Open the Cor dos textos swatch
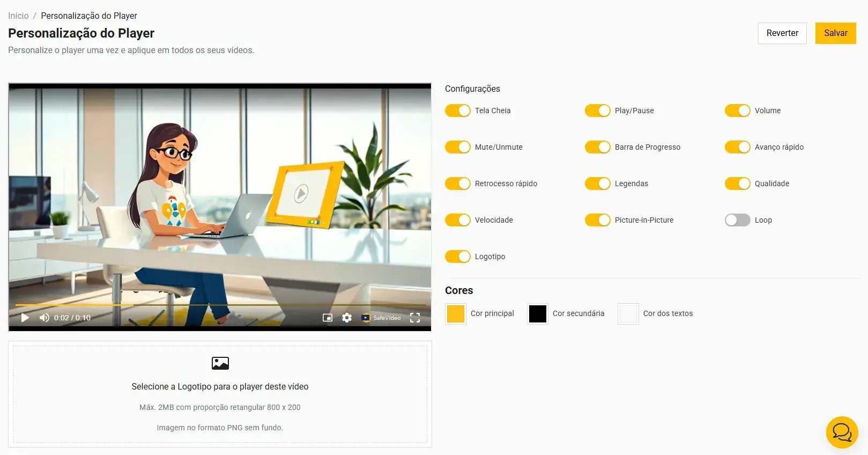 628,313
